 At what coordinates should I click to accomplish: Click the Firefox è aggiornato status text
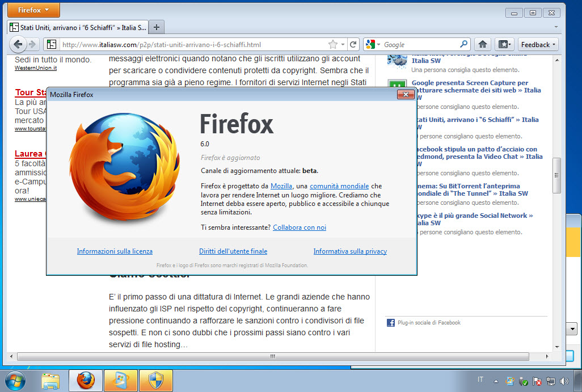[x=230, y=158]
